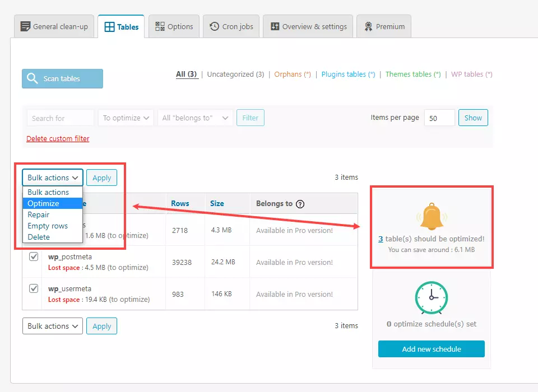This screenshot has height=392, width=538.
Task: Click the magnifier icon in Scan tables
Action: (33, 78)
